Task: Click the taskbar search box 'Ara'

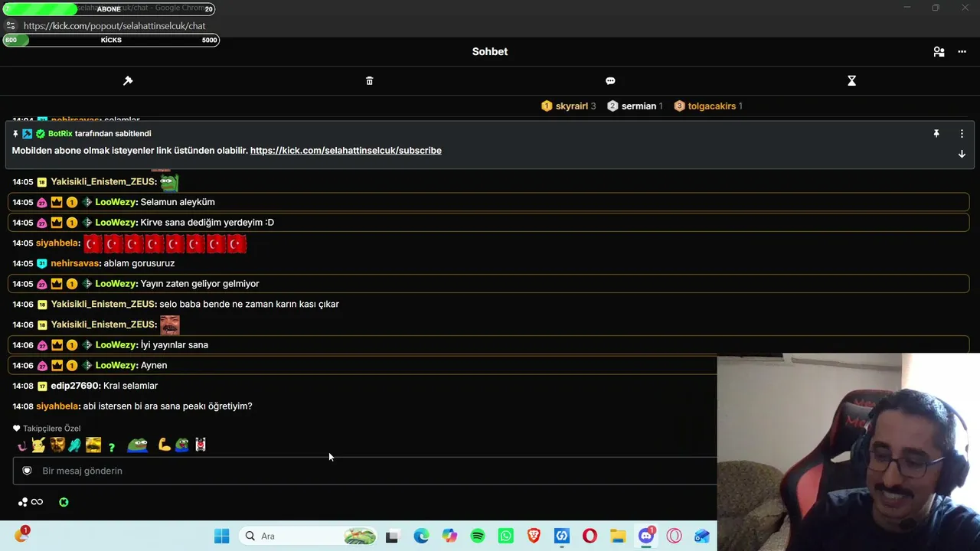Action: click(x=308, y=536)
